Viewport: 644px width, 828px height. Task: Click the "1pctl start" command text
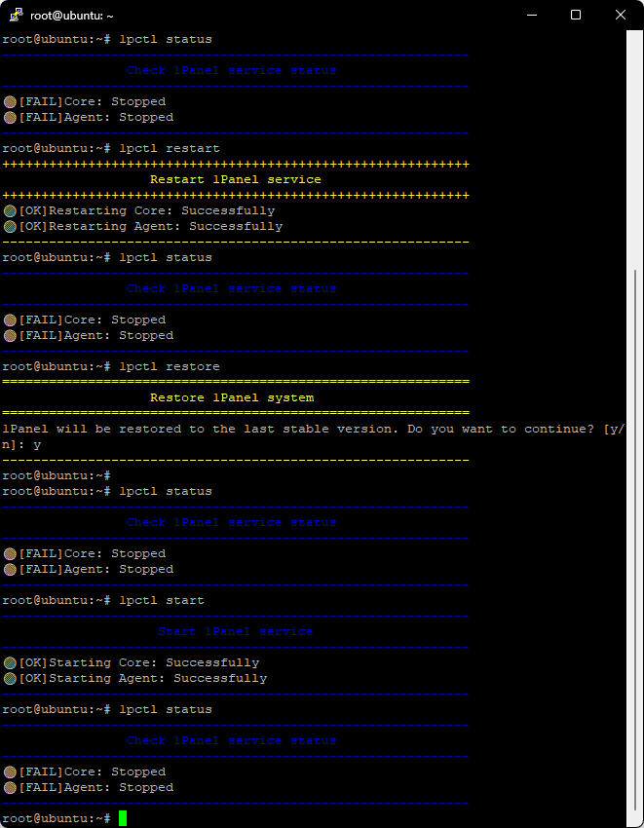point(161,600)
